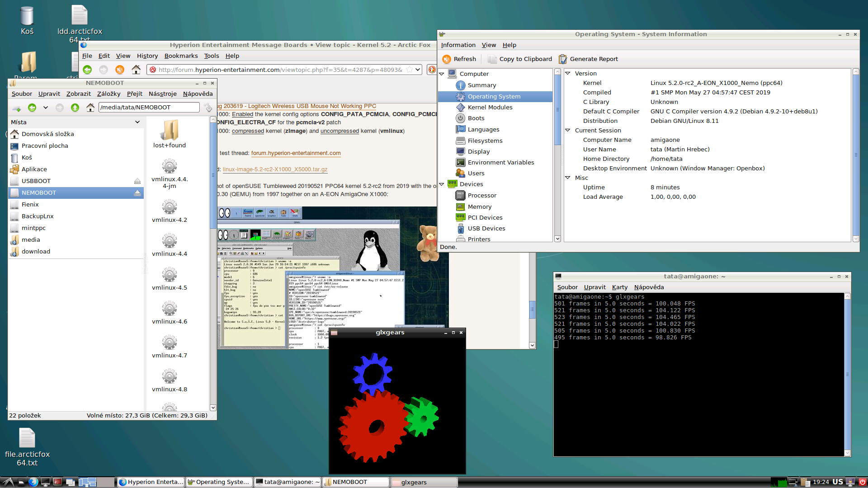Select Kernel Modules in sidebar tree
868x488 pixels.
coord(490,108)
